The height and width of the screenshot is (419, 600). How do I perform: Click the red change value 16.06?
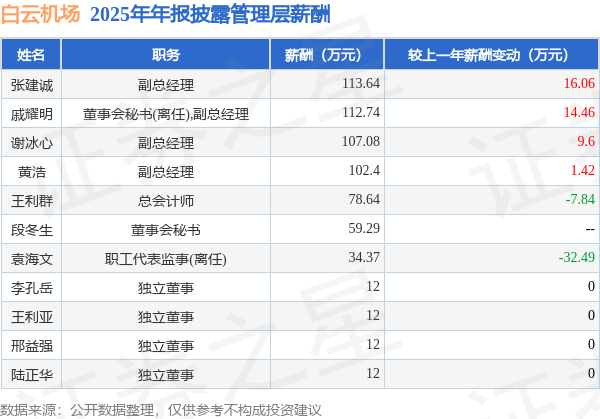pos(579,83)
